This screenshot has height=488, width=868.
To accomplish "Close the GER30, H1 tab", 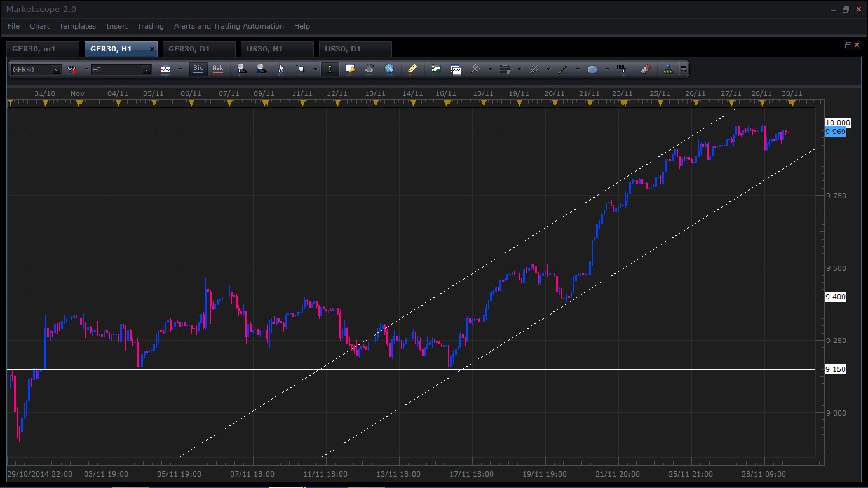I will coord(152,49).
